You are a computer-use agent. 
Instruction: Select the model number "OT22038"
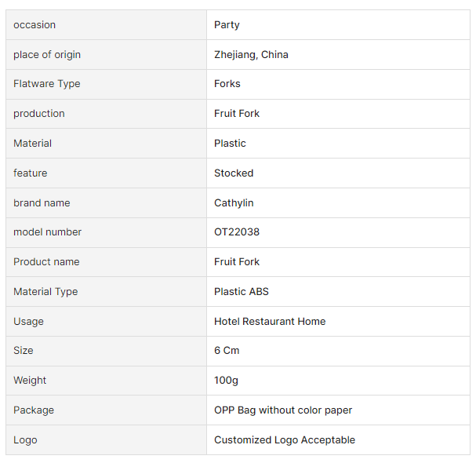pos(237,232)
